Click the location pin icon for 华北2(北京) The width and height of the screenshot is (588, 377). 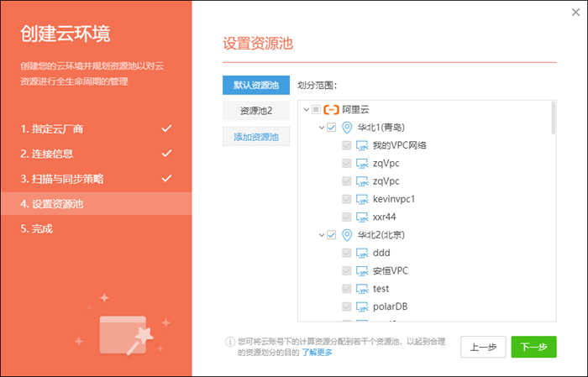[x=347, y=234]
